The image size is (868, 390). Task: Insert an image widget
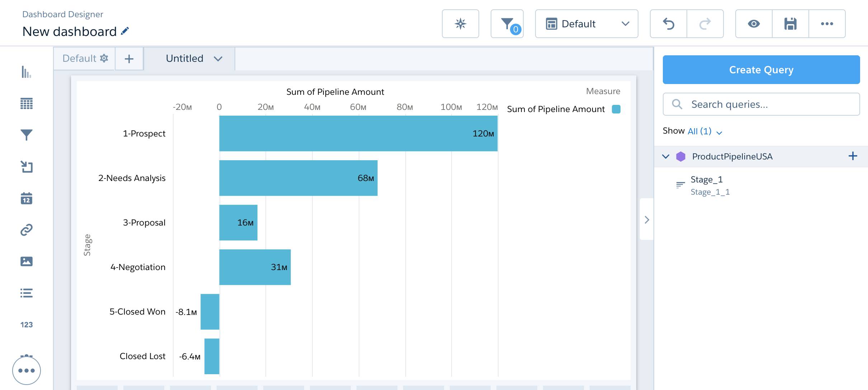point(27,261)
